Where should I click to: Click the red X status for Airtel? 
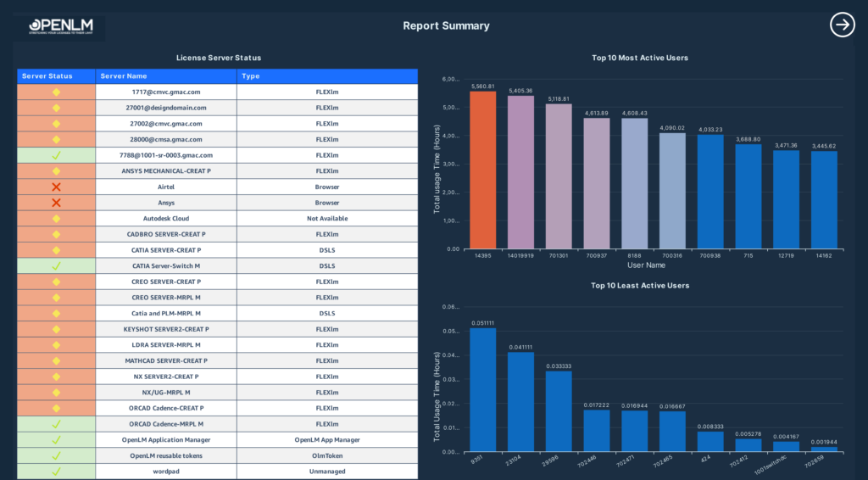click(x=56, y=187)
